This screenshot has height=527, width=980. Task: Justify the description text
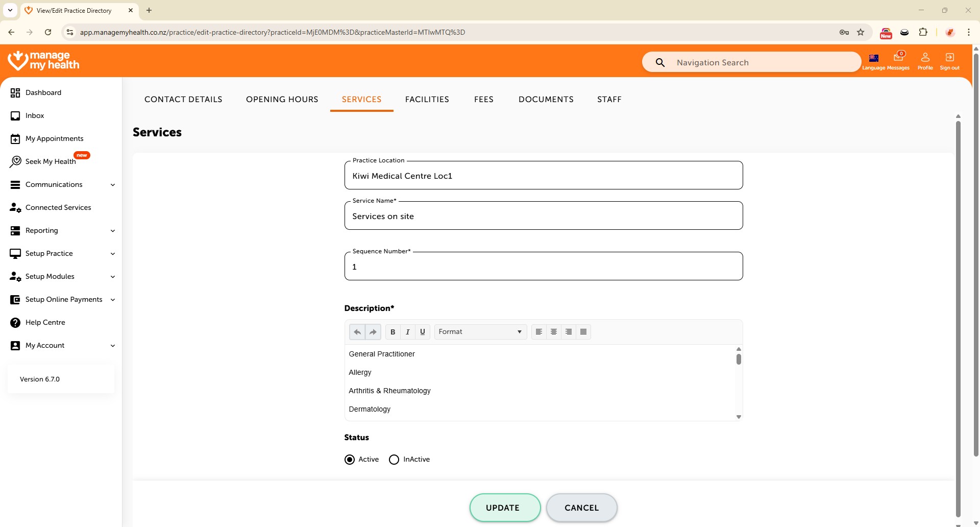click(583, 332)
